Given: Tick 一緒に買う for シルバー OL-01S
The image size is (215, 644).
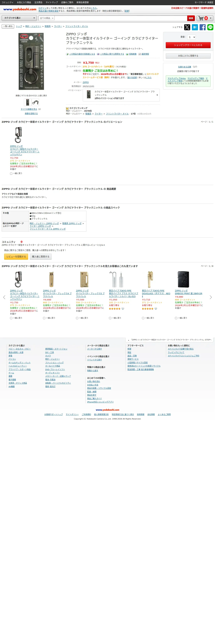Looking at the screenshot, I should click(x=110, y=318).
